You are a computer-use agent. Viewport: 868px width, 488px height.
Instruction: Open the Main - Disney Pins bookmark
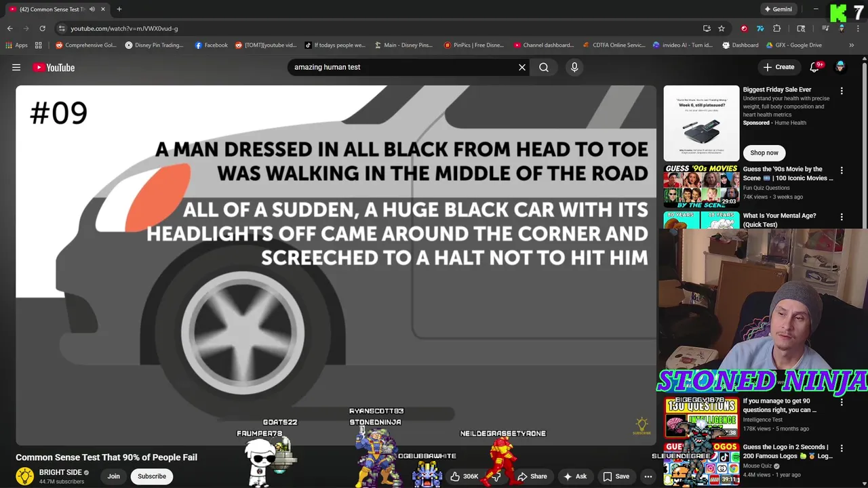[x=403, y=45]
